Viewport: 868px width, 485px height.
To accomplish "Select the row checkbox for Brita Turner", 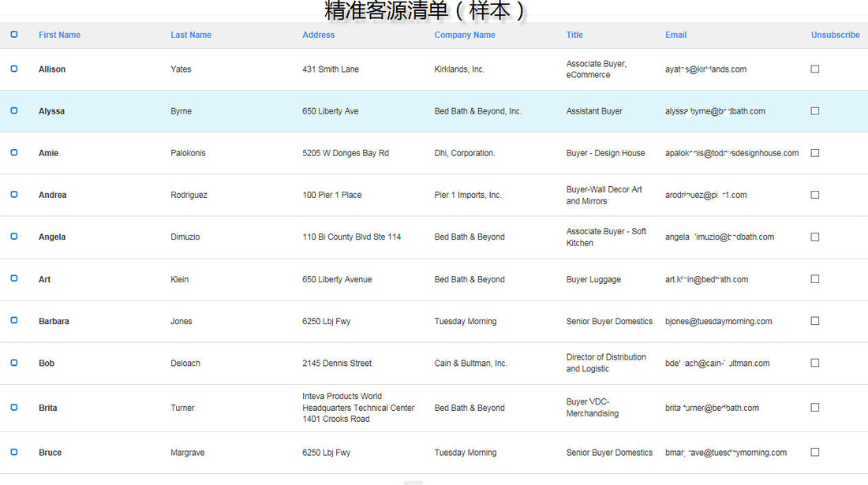I will pyautogui.click(x=14, y=408).
